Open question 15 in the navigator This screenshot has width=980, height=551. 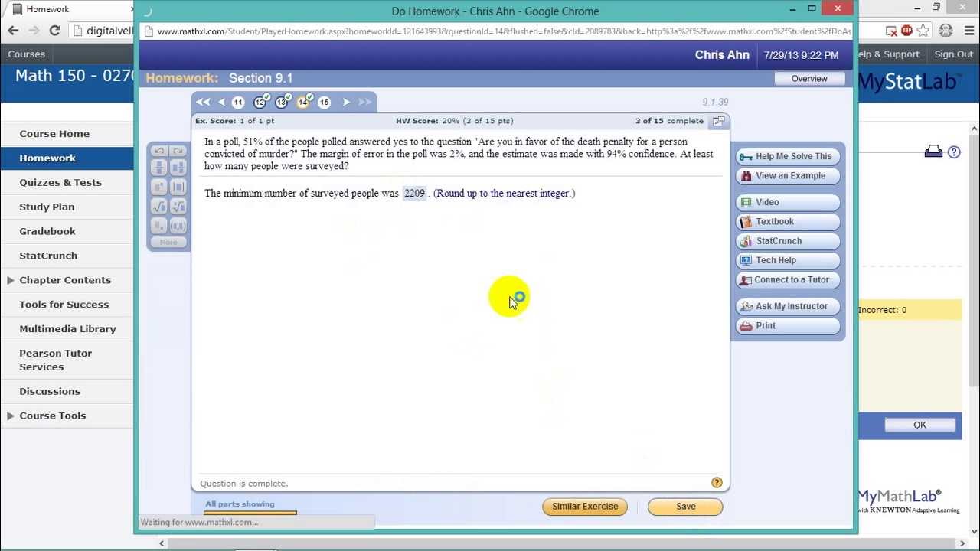coord(324,102)
